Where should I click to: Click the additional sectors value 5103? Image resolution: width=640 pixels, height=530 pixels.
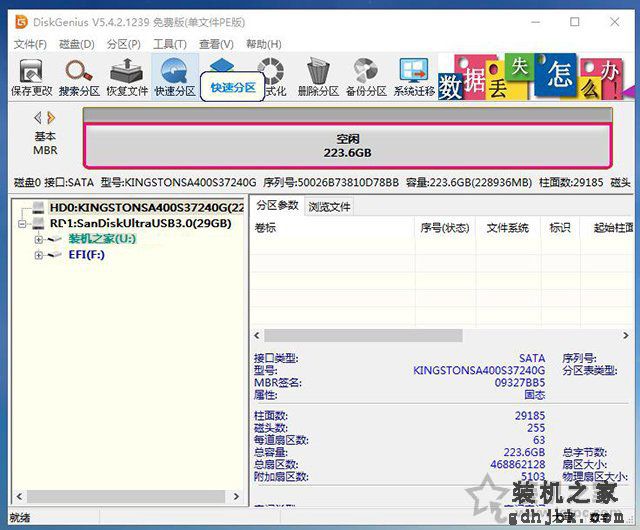click(533, 477)
